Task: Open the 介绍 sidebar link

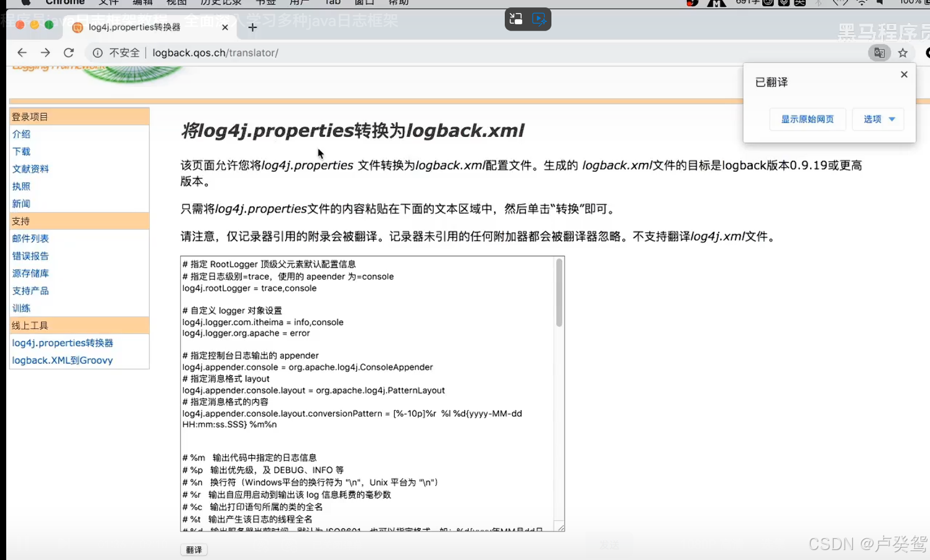Action: 21,134
